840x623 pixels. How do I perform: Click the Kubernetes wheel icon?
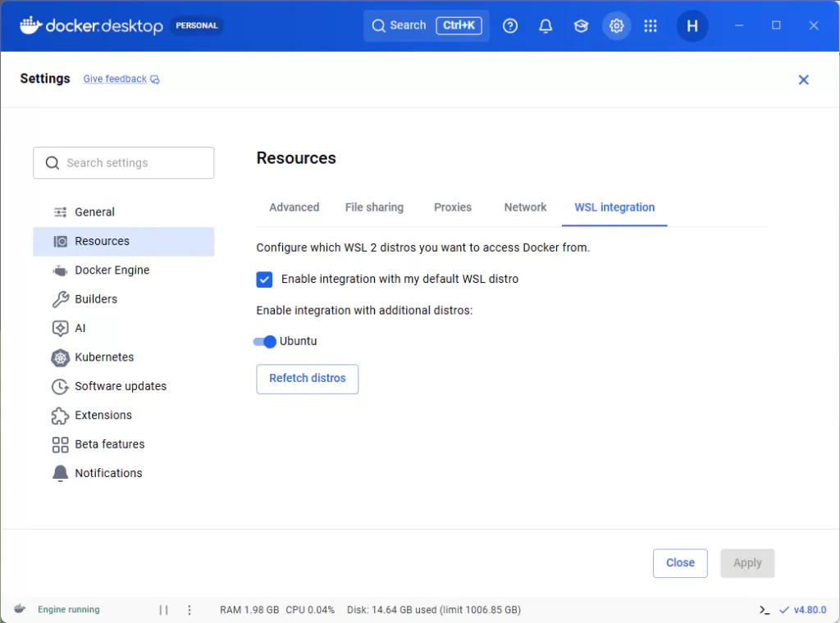(60, 357)
